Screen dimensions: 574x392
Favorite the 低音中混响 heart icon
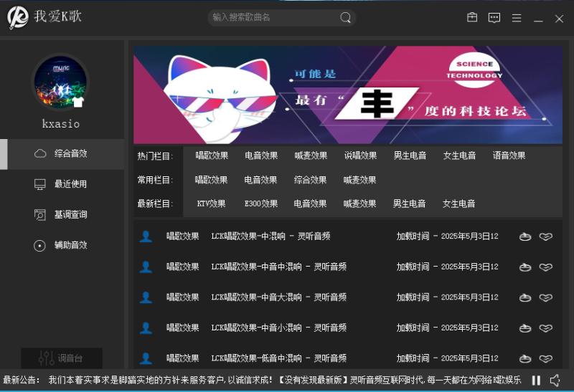click(x=546, y=359)
